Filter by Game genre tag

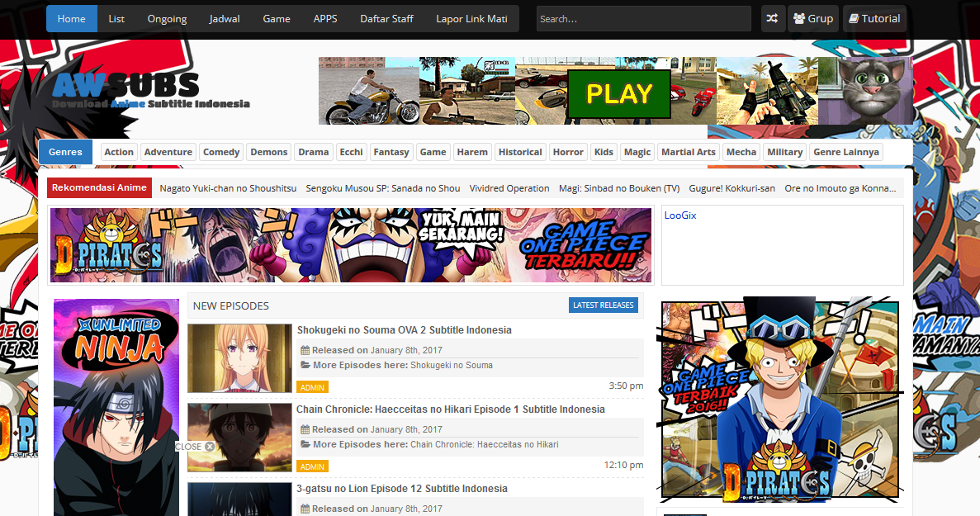pyautogui.click(x=433, y=152)
